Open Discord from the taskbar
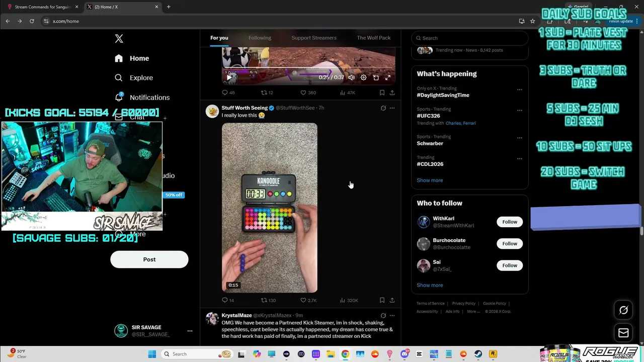Viewport: 644px width, 362px height. pos(405,354)
